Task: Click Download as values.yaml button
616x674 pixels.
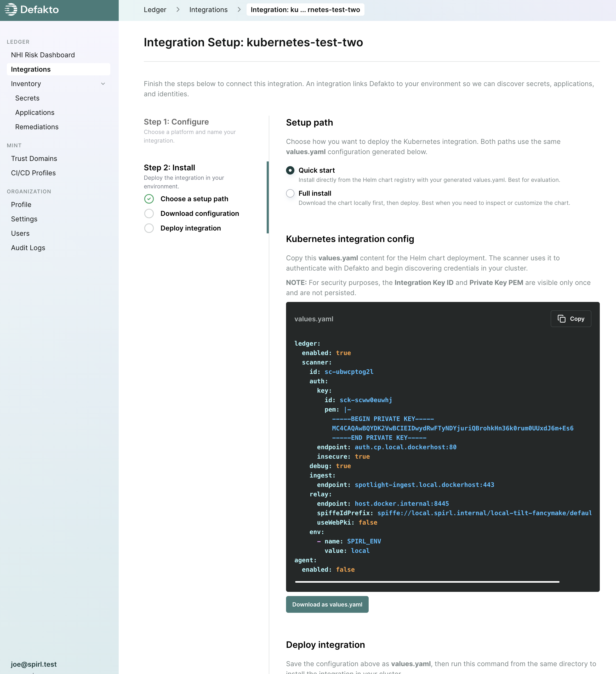Action: click(327, 604)
